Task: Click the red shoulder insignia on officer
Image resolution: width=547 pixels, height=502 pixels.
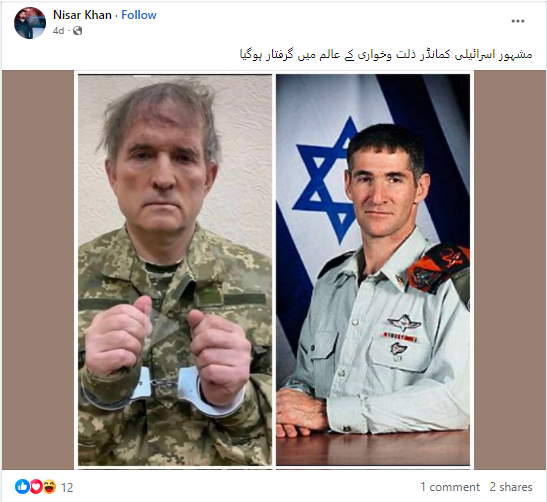Action: tap(438, 268)
